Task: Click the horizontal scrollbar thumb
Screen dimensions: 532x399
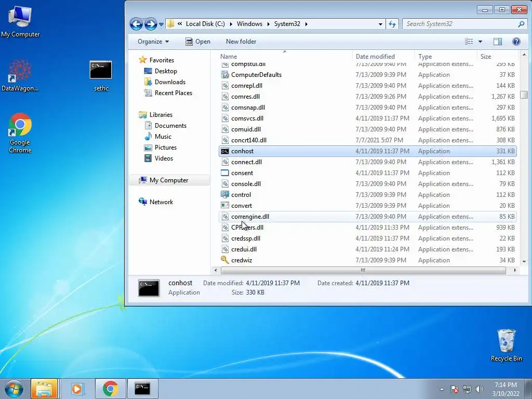Action: click(x=363, y=270)
